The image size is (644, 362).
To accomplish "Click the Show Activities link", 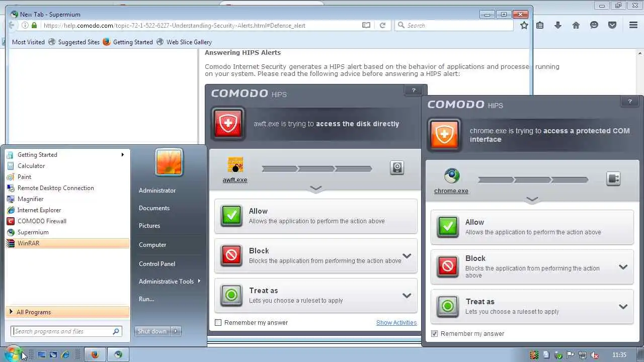I will click(396, 323).
